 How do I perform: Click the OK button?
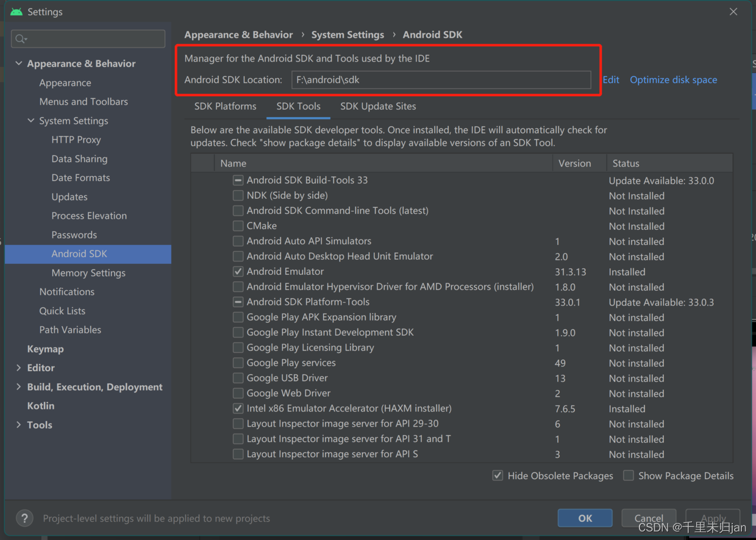pos(585,518)
